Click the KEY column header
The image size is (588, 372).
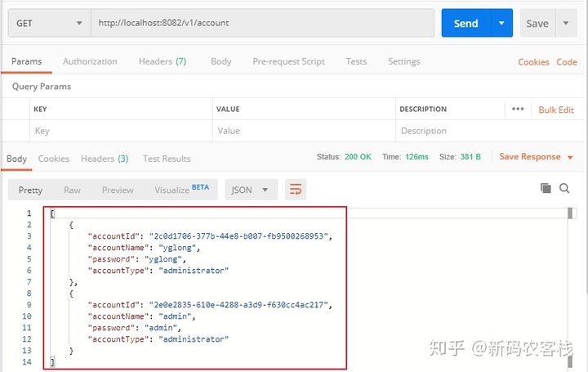(40, 110)
